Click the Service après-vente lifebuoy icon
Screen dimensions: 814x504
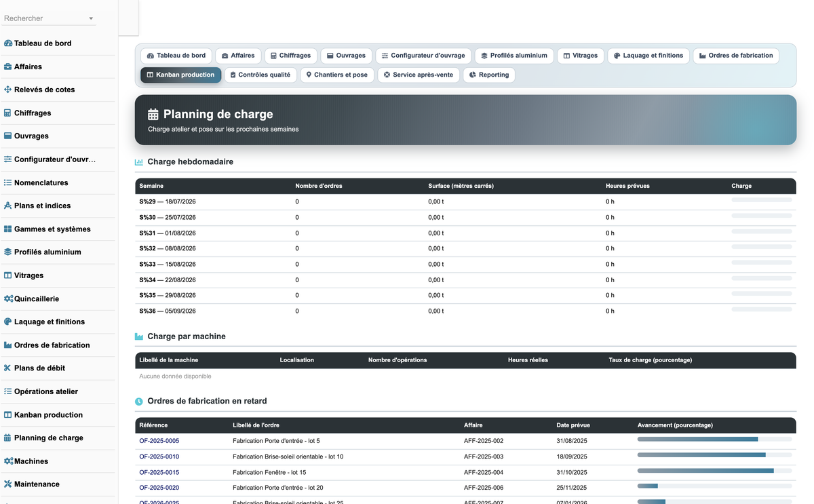(x=387, y=75)
